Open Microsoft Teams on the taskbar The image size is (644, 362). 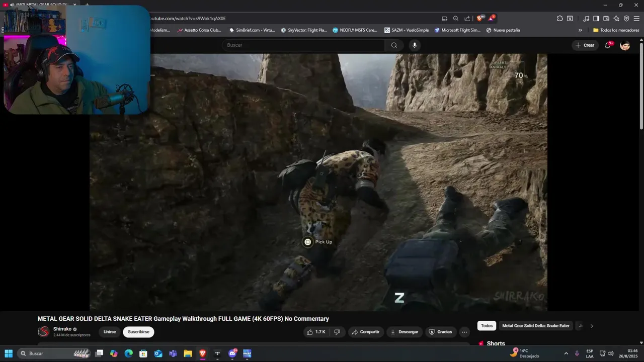coord(173,353)
